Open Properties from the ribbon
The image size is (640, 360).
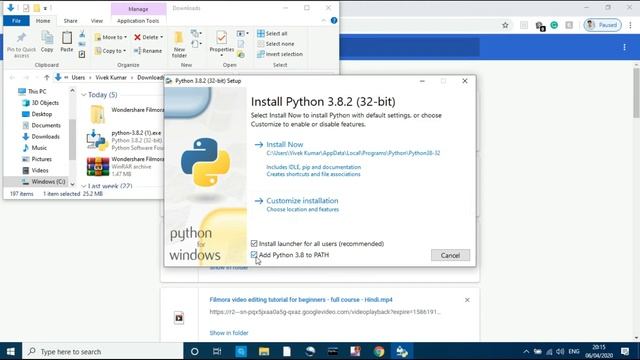222,43
